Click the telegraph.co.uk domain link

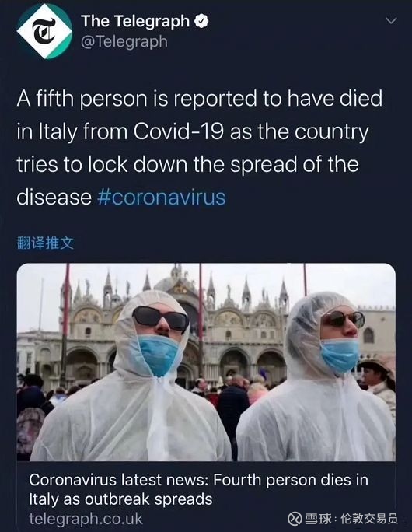pos(86,519)
